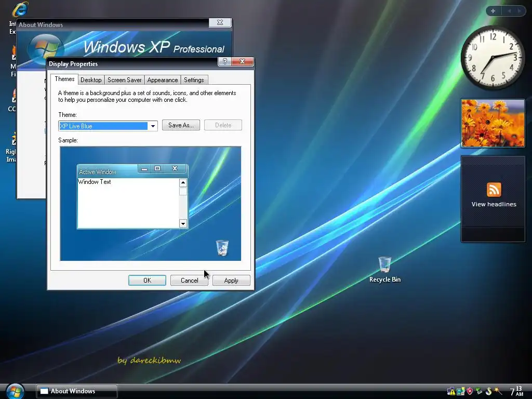532x399 pixels.
Task: Open the Theme dropdown arrow
Action: [x=153, y=126]
